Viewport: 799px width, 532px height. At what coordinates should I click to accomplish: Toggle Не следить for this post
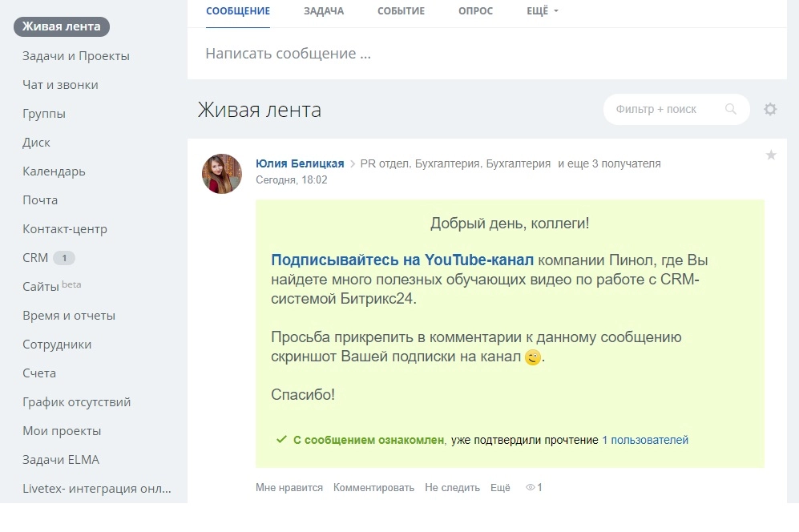[452, 487]
